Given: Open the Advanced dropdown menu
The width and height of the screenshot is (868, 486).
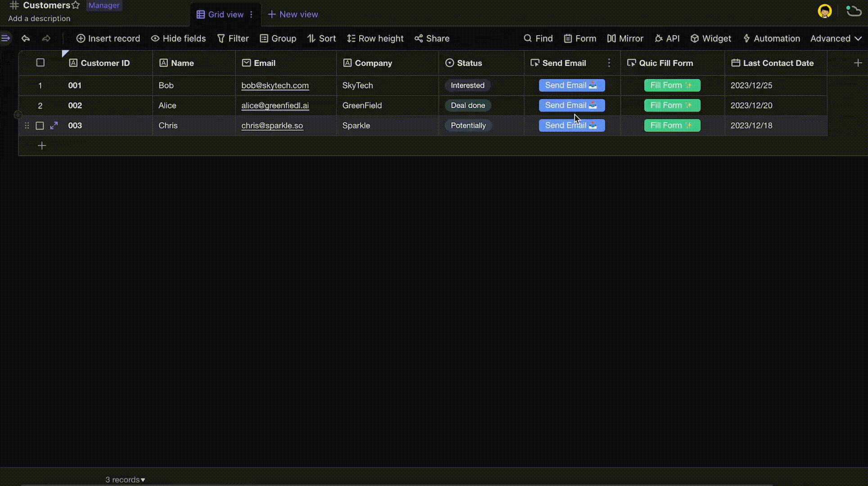Looking at the screenshot, I should click(x=835, y=38).
